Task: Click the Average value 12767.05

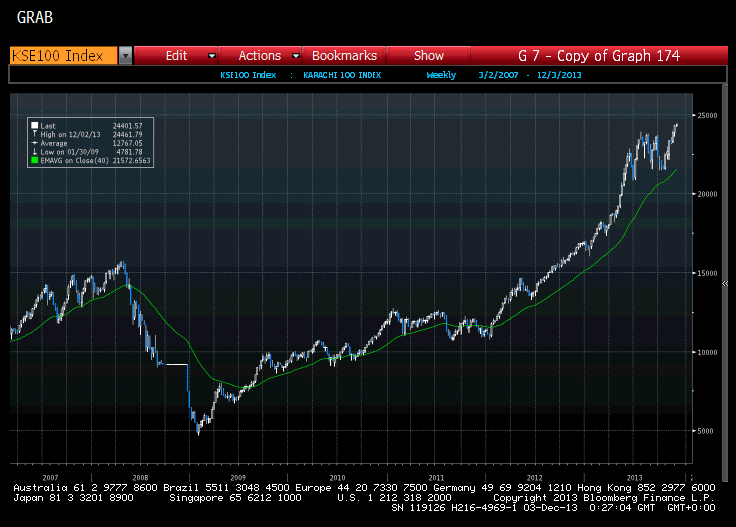Action: (x=127, y=143)
